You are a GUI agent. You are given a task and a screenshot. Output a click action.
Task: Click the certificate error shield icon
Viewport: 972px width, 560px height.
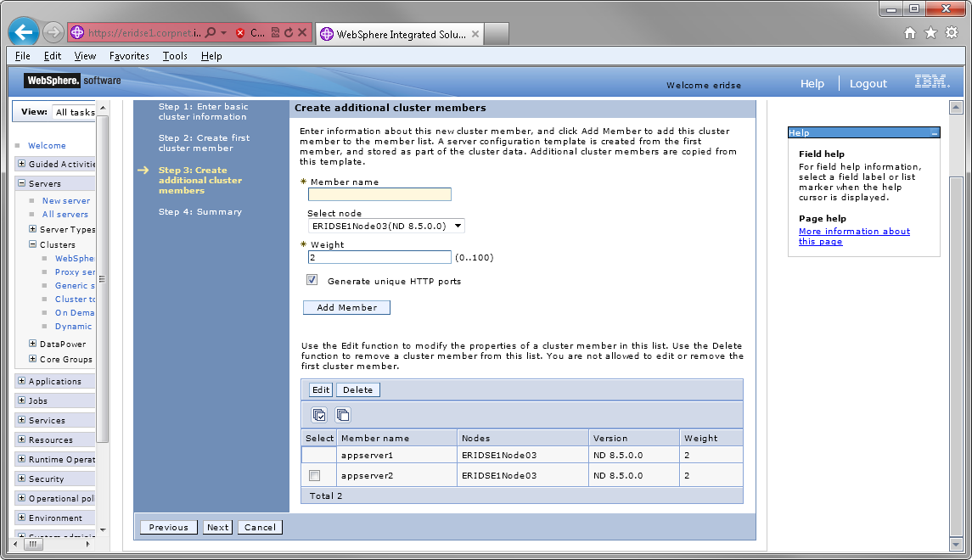(x=240, y=33)
